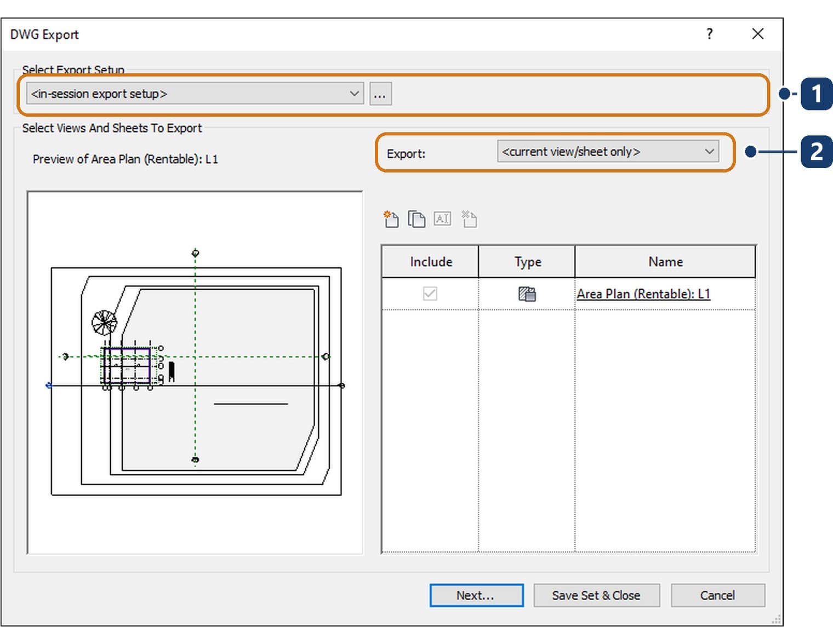Click the Rename Set icon
The height and width of the screenshot is (644, 833).
pos(443,219)
